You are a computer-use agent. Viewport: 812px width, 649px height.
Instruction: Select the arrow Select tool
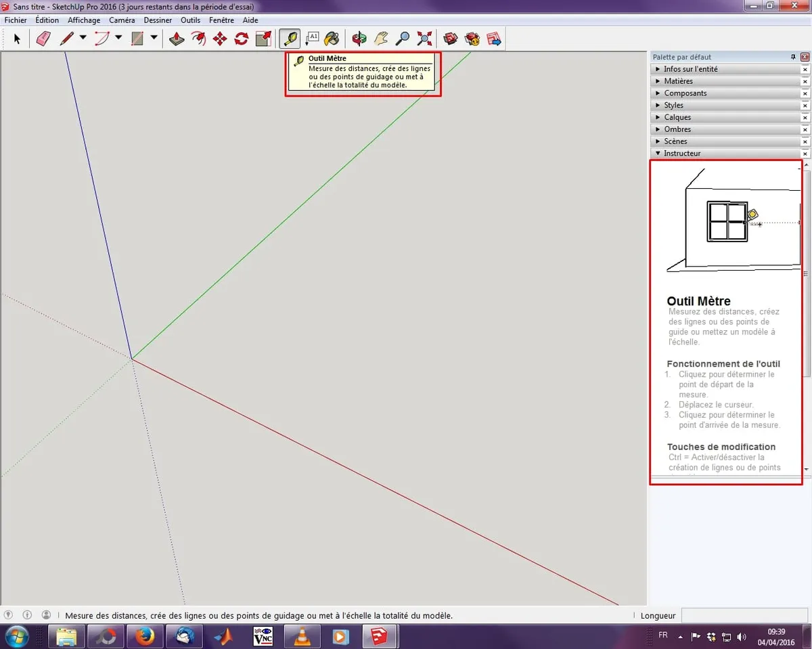click(17, 39)
